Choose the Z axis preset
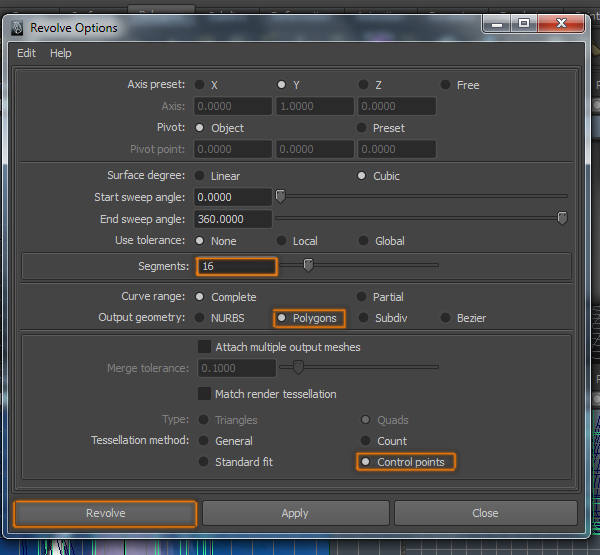This screenshot has height=555, width=600. 364,85
